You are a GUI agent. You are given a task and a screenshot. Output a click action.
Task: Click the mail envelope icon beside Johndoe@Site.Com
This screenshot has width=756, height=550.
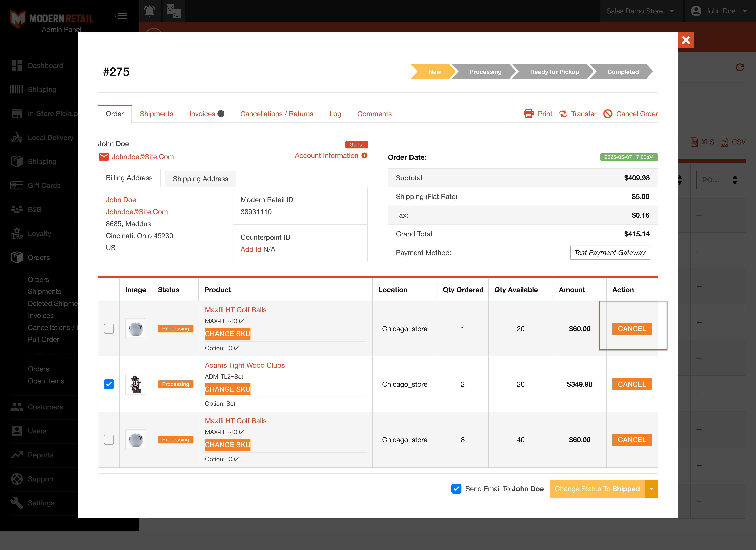coord(104,157)
